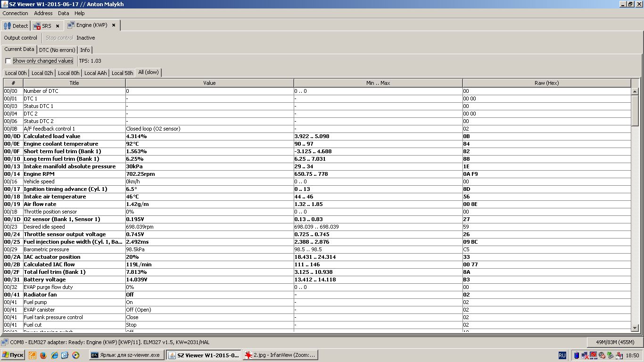The width and height of the screenshot is (644, 362).
Task: Click the Calculated load value row
Action: pos(317,136)
